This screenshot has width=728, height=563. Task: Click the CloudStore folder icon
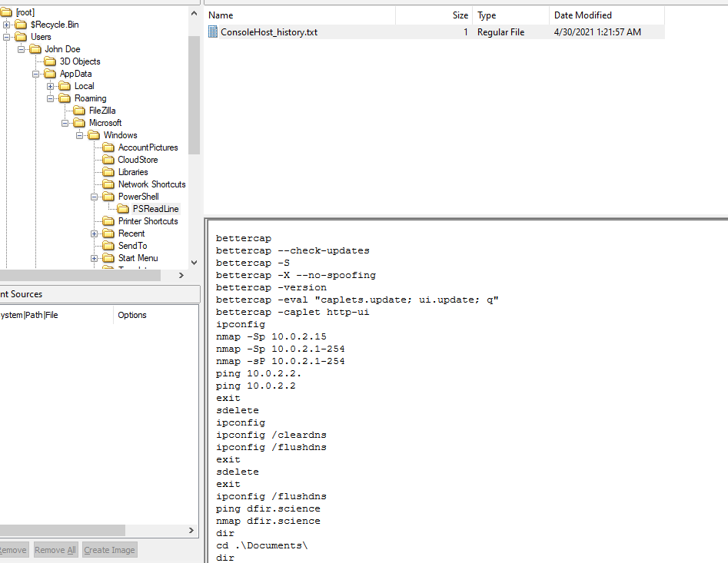(108, 160)
